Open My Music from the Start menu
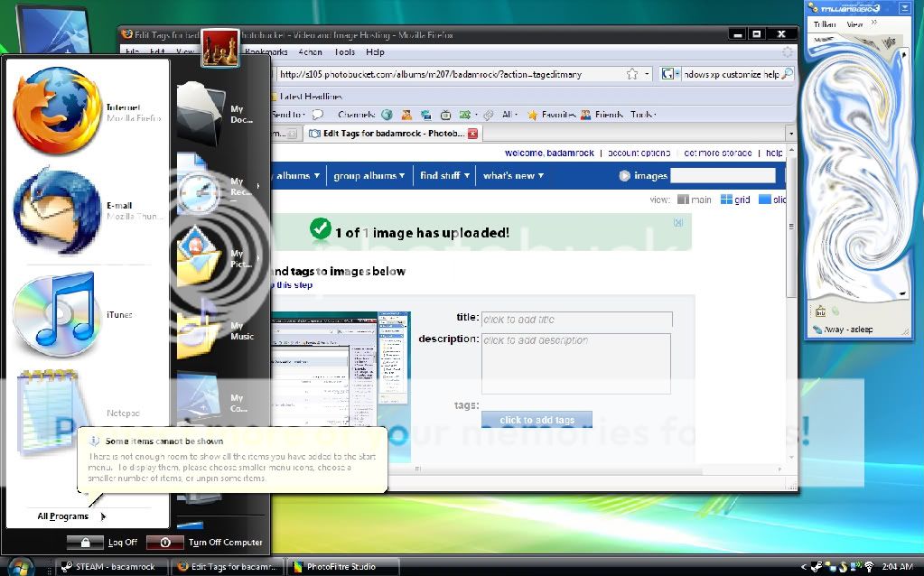This screenshot has height=576, width=924. 201,330
